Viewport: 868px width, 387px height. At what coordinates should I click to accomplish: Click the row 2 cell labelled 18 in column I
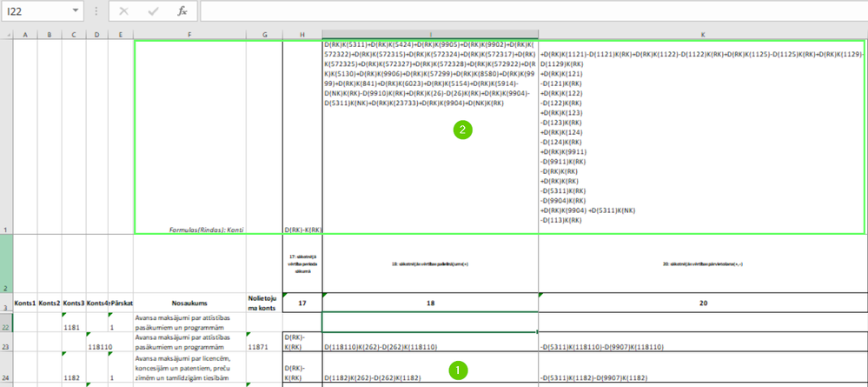(430, 263)
